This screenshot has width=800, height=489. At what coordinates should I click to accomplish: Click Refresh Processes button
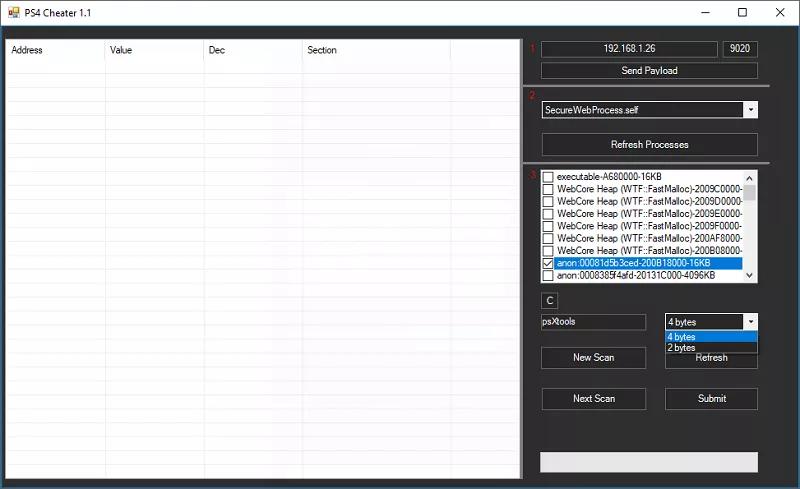pos(649,145)
